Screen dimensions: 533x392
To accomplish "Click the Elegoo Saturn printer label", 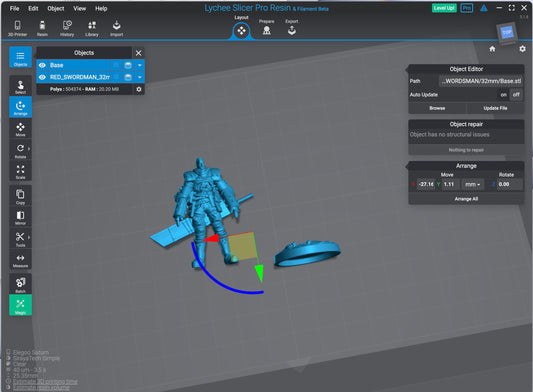I will (31, 353).
